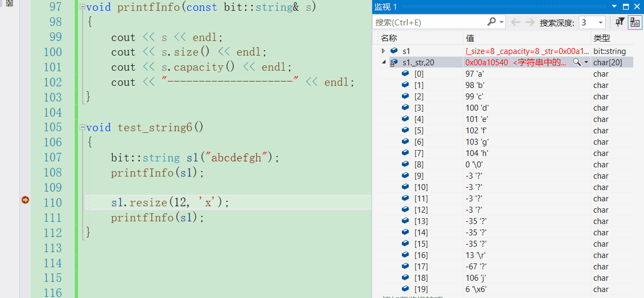Click the blue cube icon beside s1
644x298 pixels.
coord(394,51)
